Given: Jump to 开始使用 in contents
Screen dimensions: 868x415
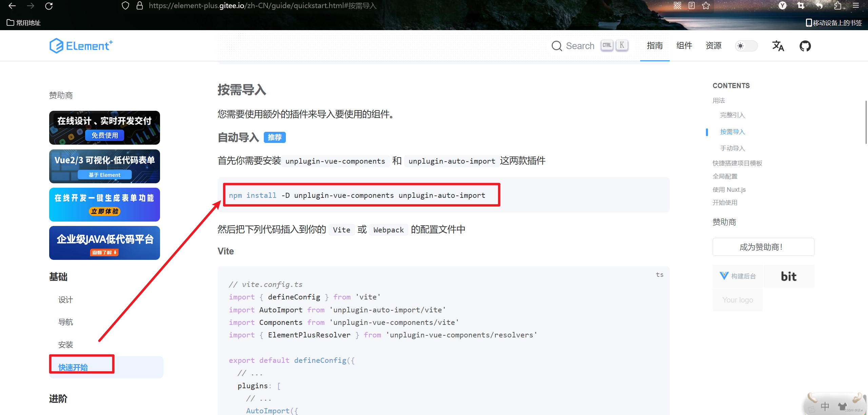Looking at the screenshot, I should 725,203.
